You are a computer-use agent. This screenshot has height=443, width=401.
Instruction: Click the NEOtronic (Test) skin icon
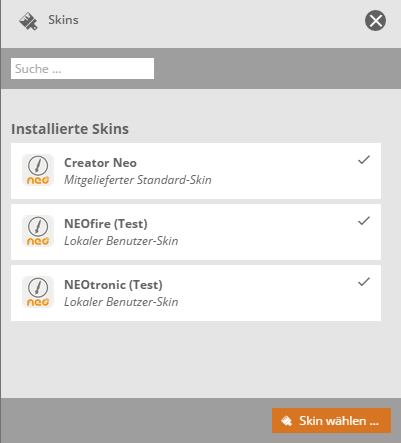38,292
